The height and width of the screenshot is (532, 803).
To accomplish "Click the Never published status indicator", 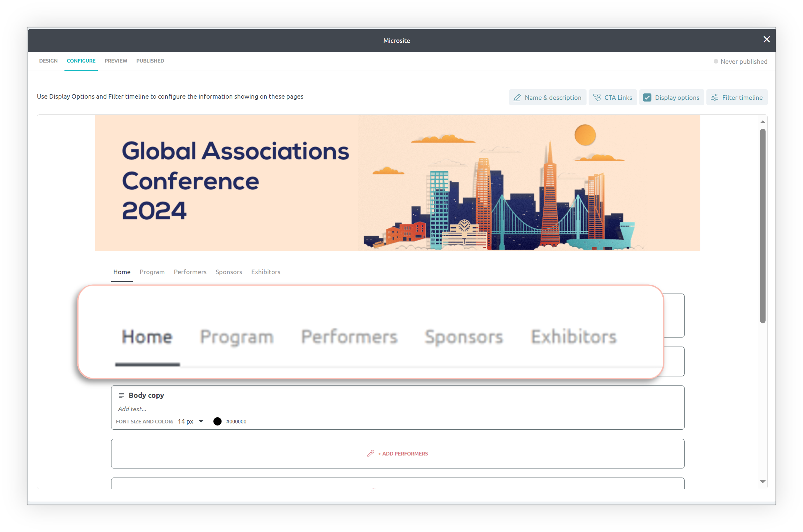I will click(x=740, y=62).
